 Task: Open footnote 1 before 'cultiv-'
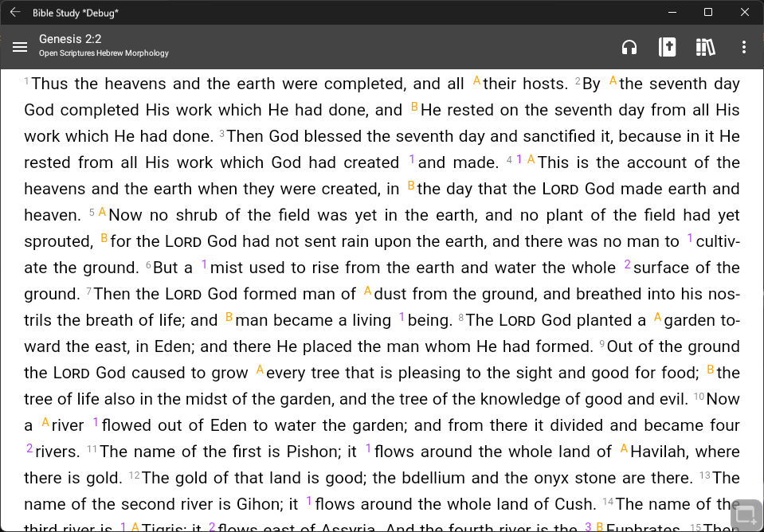point(690,238)
